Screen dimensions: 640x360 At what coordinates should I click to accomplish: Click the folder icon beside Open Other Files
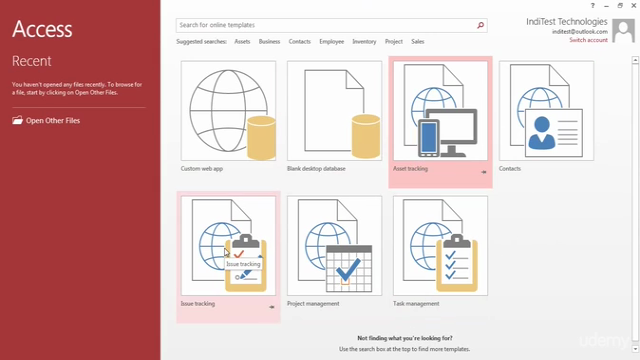tap(17, 120)
